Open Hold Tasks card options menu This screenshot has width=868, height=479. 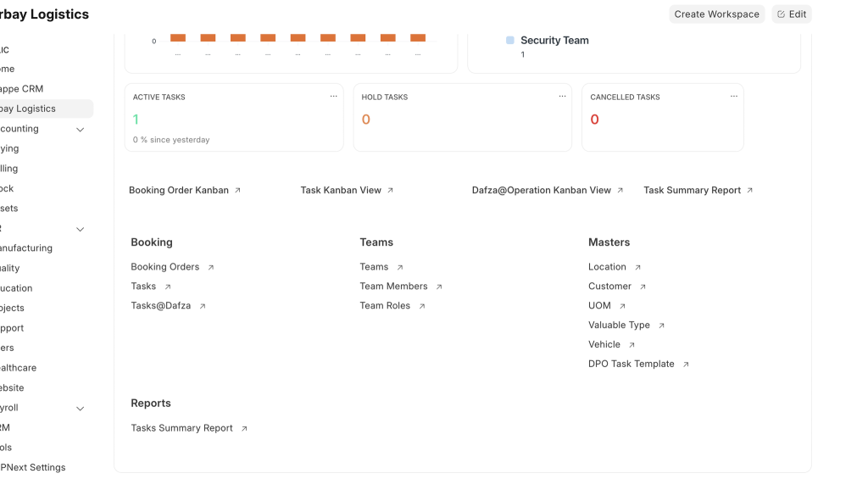click(x=562, y=97)
